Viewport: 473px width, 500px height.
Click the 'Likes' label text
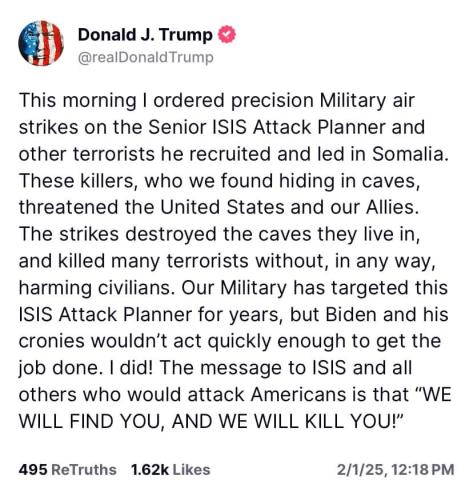click(x=191, y=470)
